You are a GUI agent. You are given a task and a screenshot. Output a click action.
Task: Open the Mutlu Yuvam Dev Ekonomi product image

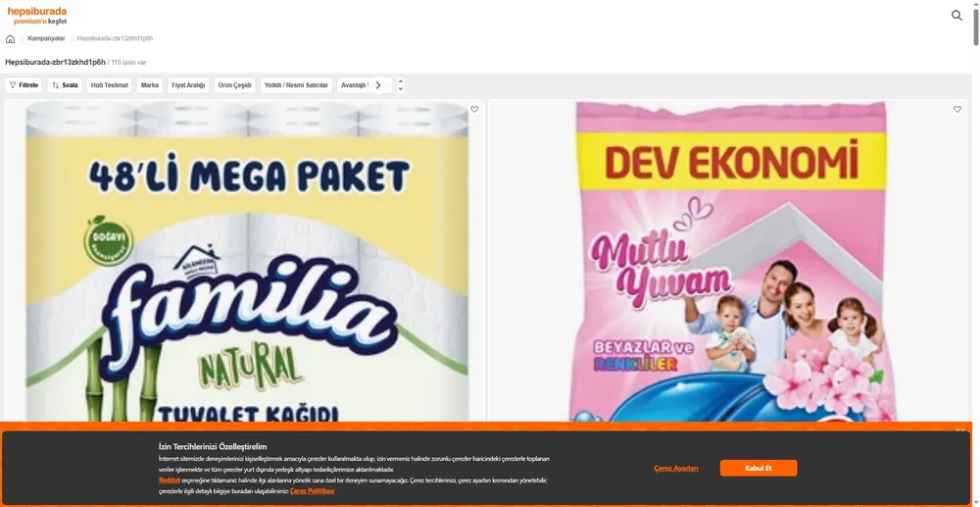(x=727, y=263)
